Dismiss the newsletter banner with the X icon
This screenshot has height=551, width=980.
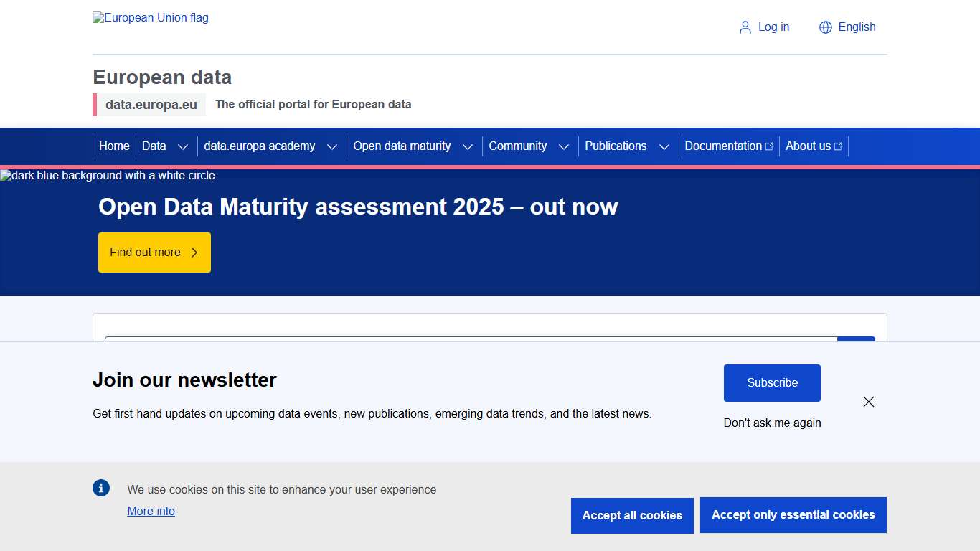869,402
